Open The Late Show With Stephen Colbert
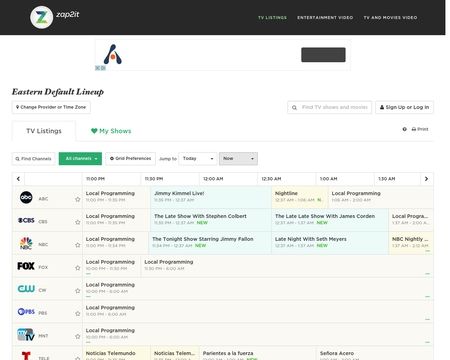The image size is (450, 360). pos(211,219)
